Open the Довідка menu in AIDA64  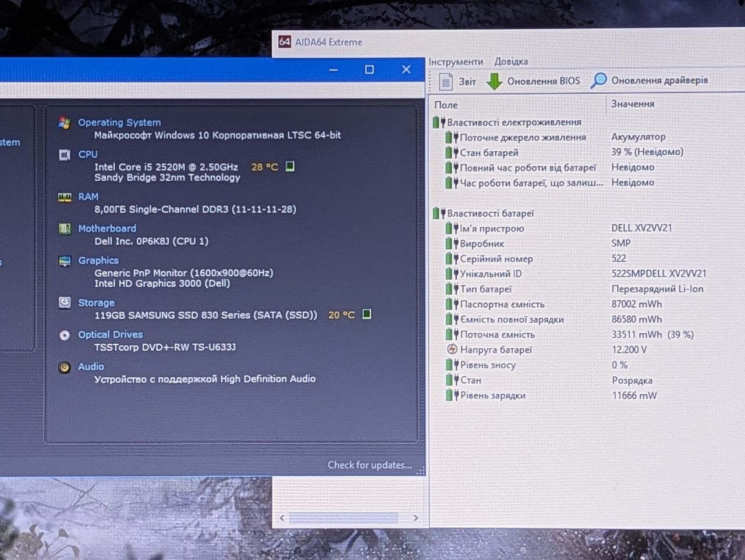(x=511, y=62)
